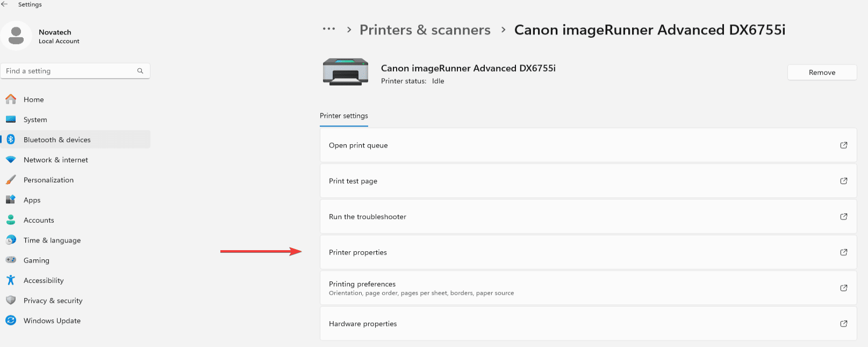Click the Time & language globe icon
Viewport: 868px width, 347px height.
pos(11,240)
